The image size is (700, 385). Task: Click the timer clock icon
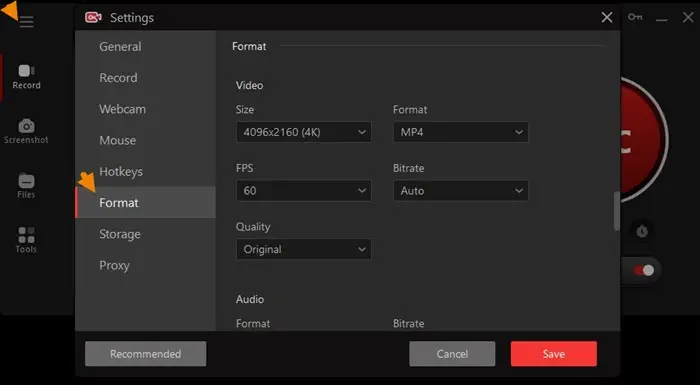click(642, 231)
